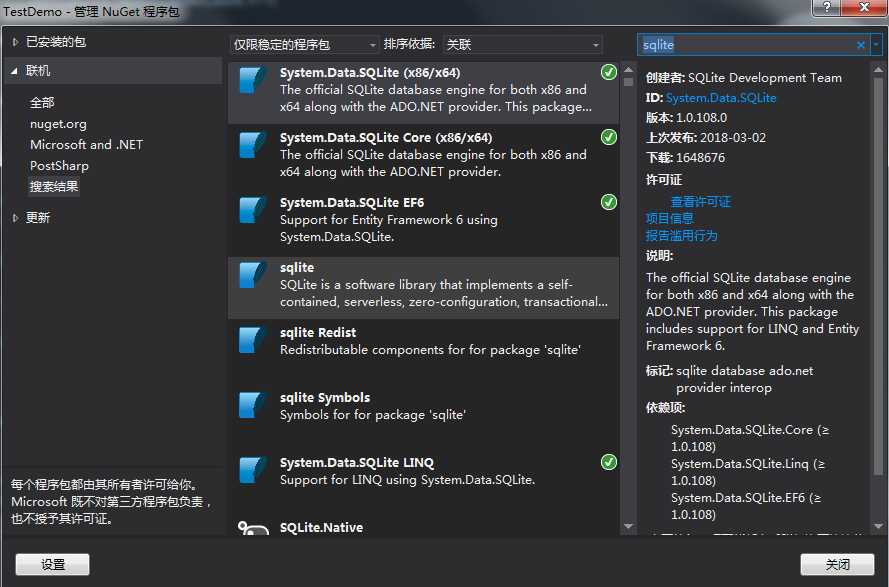The image size is (889, 587).
Task: Click the tags 'sqlite database ado.net' text
Action: tap(744, 371)
